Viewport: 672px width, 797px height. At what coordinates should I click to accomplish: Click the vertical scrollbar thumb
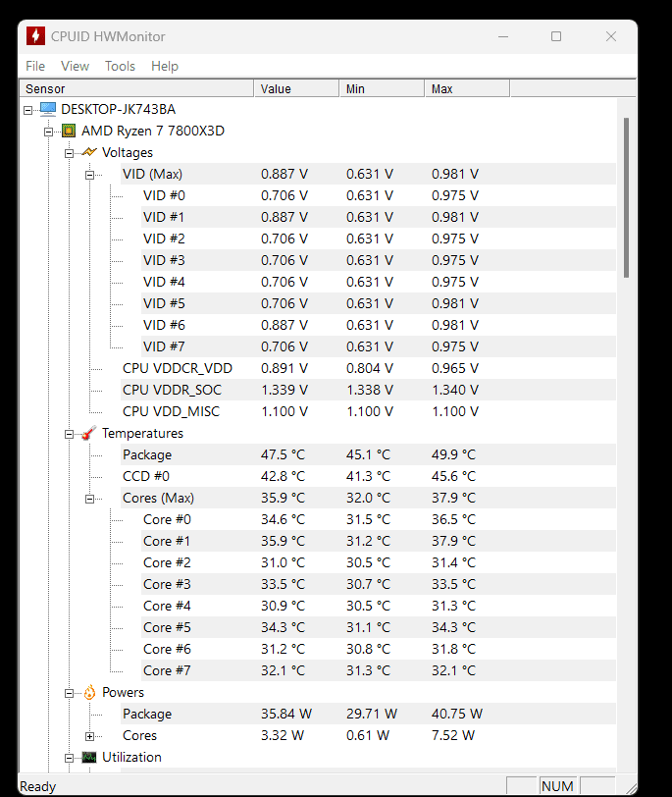626,197
